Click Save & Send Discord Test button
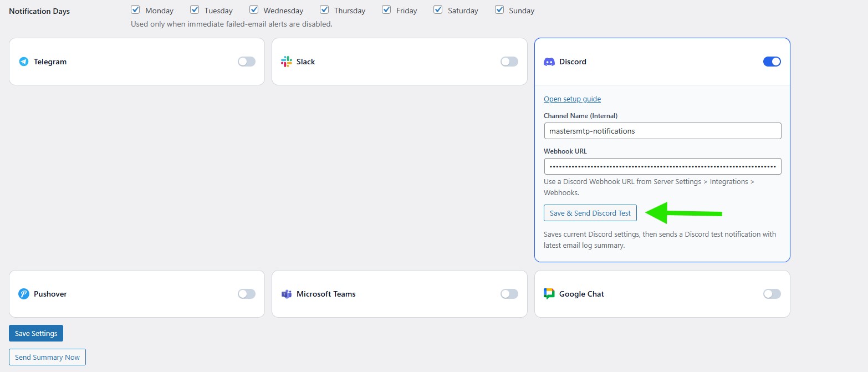The image size is (868, 372). (x=590, y=213)
